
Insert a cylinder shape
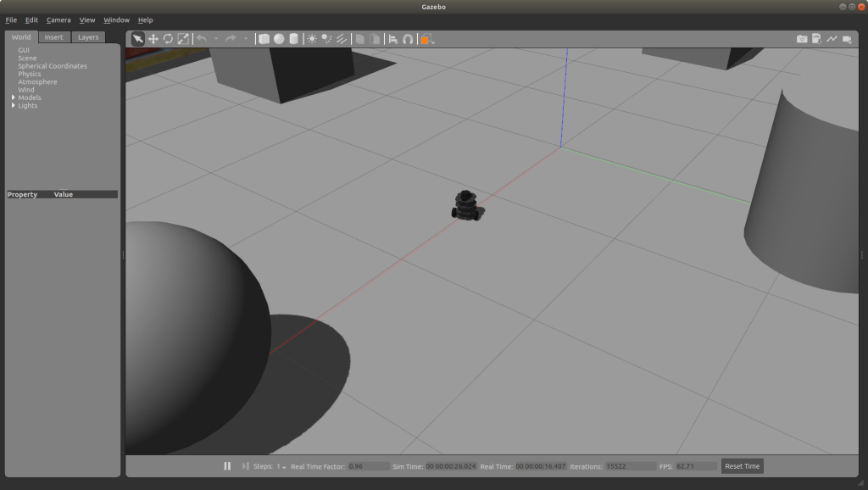293,39
